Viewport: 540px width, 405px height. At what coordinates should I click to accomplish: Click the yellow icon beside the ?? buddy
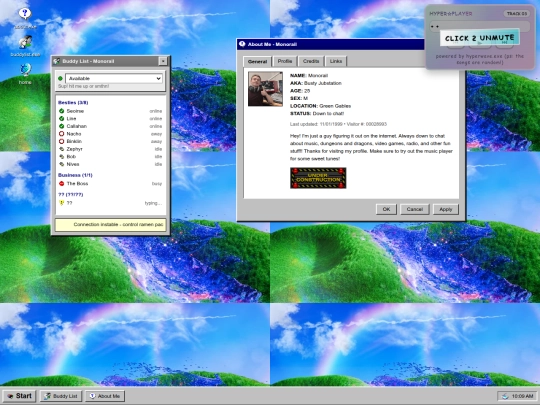point(61,203)
